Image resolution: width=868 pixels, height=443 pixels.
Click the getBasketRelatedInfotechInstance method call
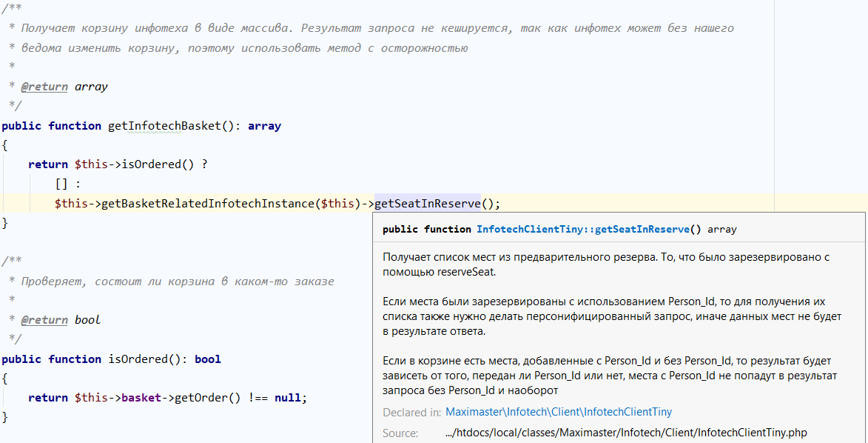pos(208,204)
